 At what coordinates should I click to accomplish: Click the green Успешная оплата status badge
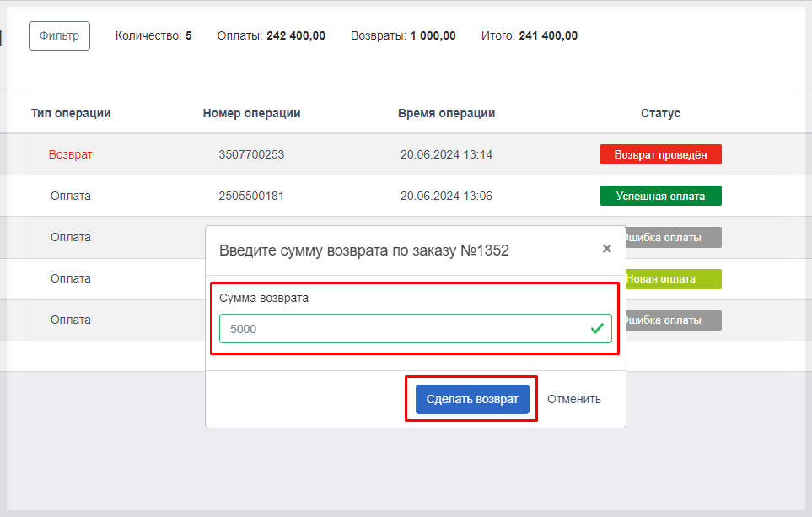[660, 196]
